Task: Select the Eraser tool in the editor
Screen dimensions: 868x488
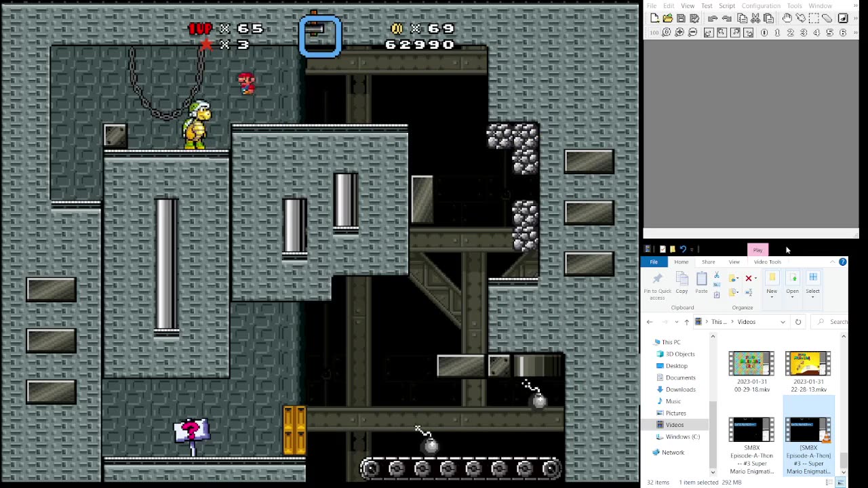Action: click(827, 18)
